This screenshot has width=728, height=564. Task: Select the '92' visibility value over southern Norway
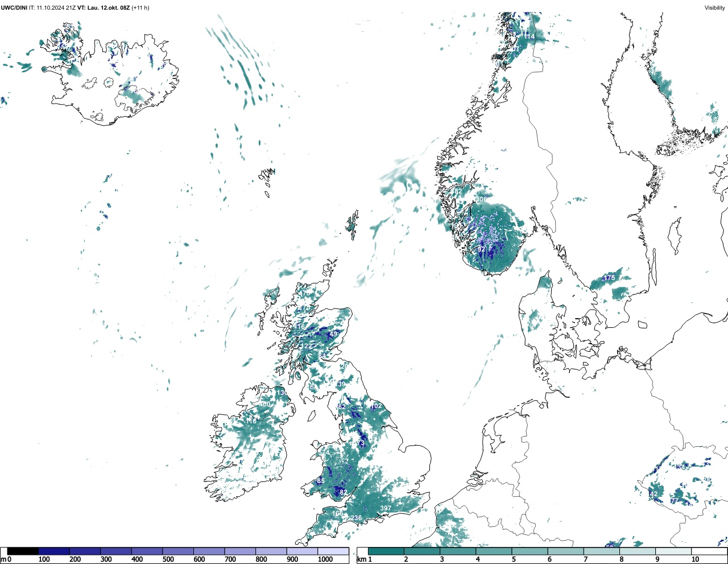coord(481,249)
